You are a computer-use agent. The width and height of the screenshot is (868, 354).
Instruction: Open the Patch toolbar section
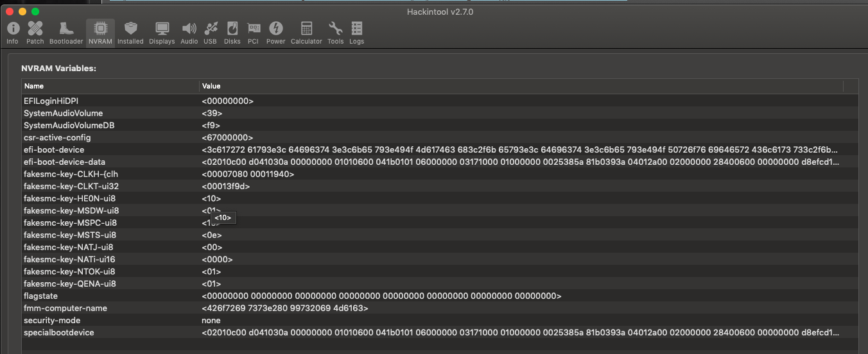(x=35, y=33)
